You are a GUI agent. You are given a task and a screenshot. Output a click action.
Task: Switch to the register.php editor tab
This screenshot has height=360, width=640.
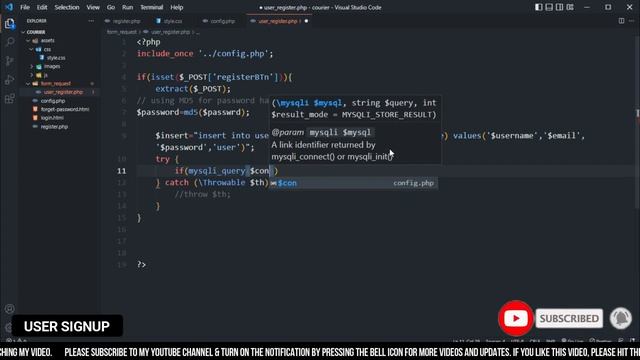[122, 21]
